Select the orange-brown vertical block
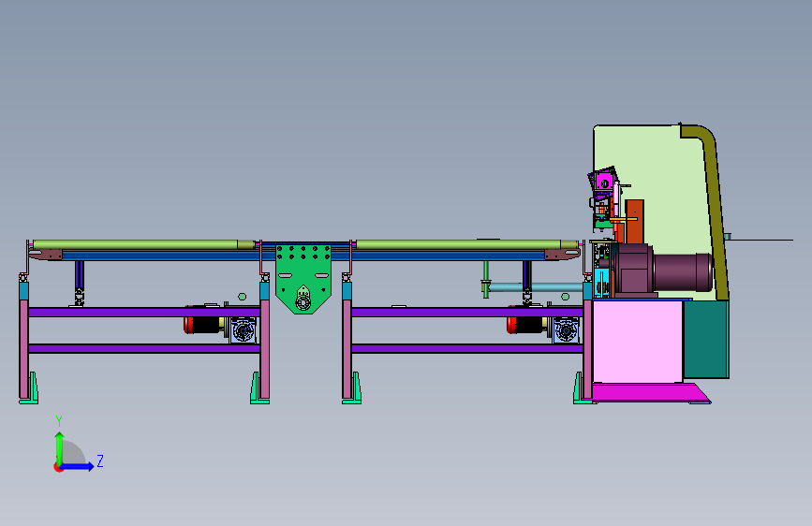Image resolution: width=812 pixels, height=526 pixels. [634, 222]
